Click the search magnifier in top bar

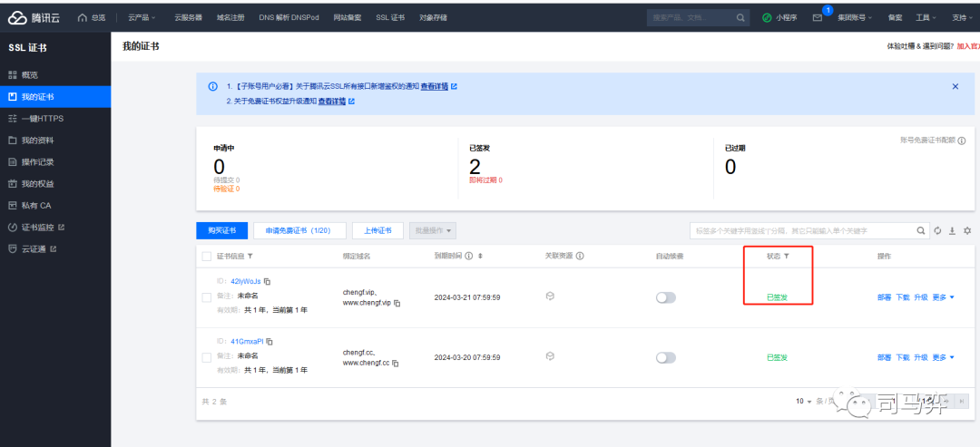(740, 17)
